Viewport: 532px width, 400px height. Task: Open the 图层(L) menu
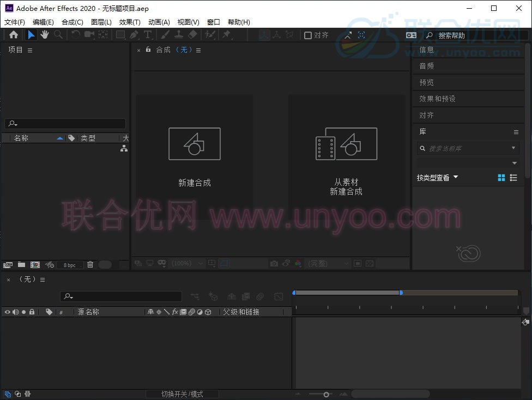tap(101, 22)
